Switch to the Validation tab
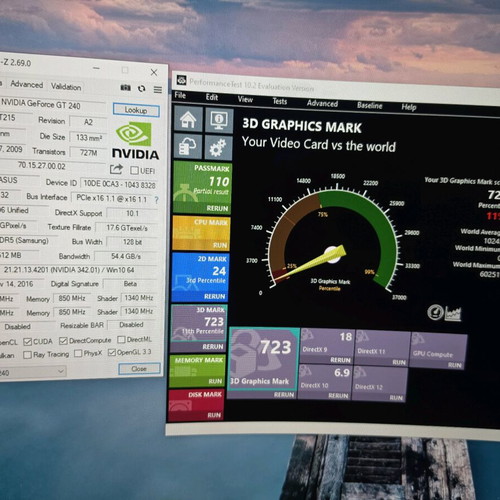This screenshot has height=500, width=500. [x=66, y=87]
